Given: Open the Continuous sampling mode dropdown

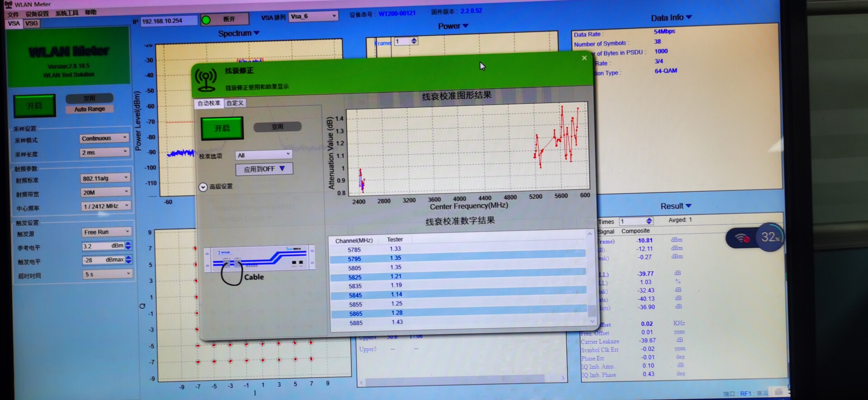Looking at the screenshot, I should (104, 138).
